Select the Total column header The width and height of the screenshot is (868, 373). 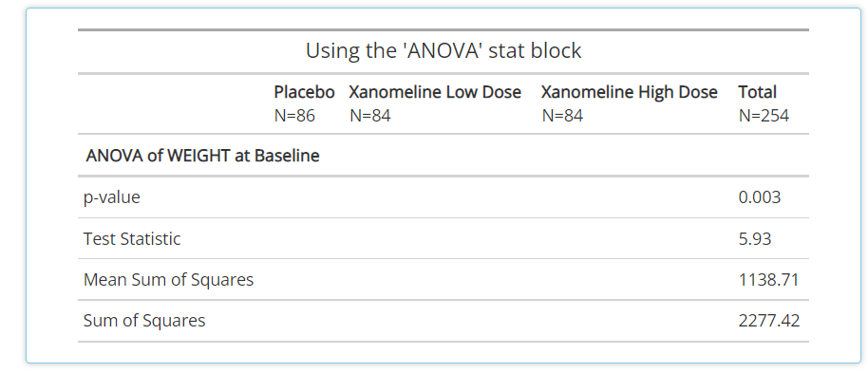pyautogui.click(x=757, y=92)
